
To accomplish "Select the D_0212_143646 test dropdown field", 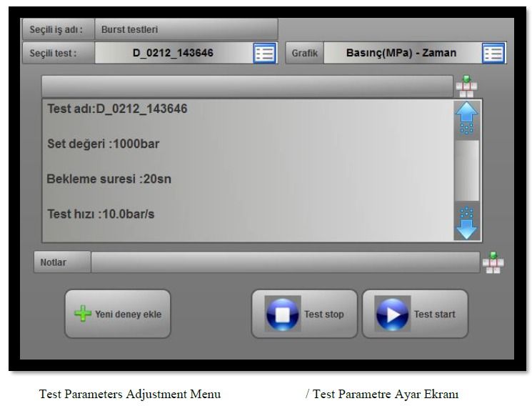I will pos(186,53).
